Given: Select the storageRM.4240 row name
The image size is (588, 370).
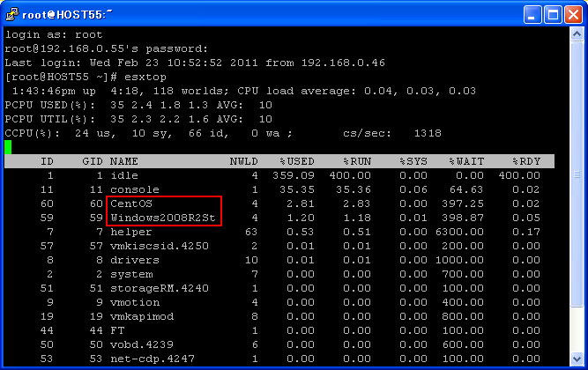Looking at the screenshot, I should (160, 288).
